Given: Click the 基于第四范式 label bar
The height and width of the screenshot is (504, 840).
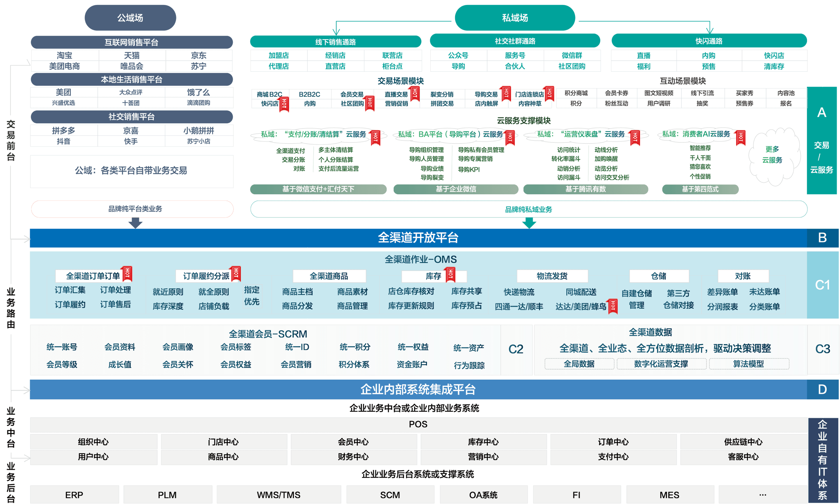Looking at the screenshot, I should click(x=700, y=189).
